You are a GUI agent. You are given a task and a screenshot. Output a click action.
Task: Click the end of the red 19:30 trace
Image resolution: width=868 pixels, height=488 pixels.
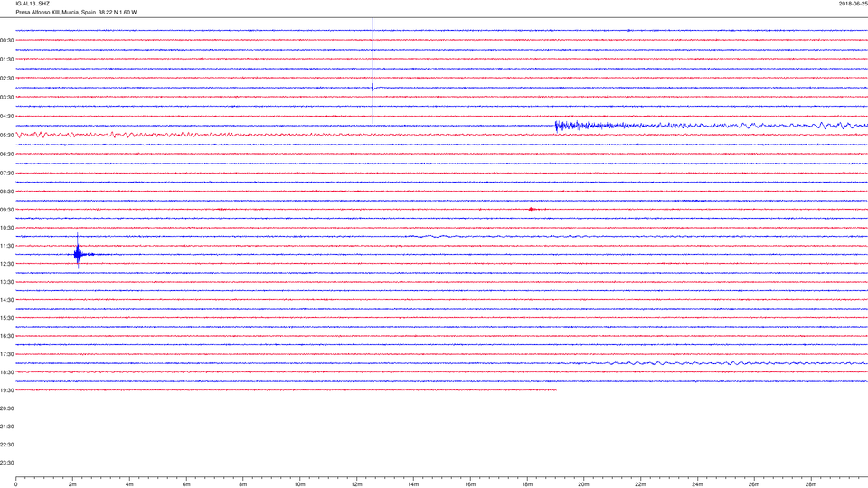point(555,390)
